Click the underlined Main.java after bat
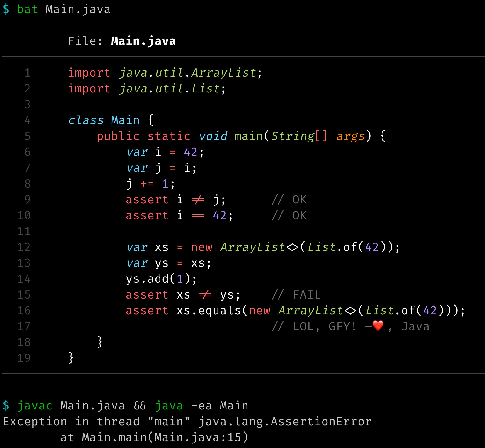The width and height of the screenshot is (485, 448). click(x=78, y=10)
